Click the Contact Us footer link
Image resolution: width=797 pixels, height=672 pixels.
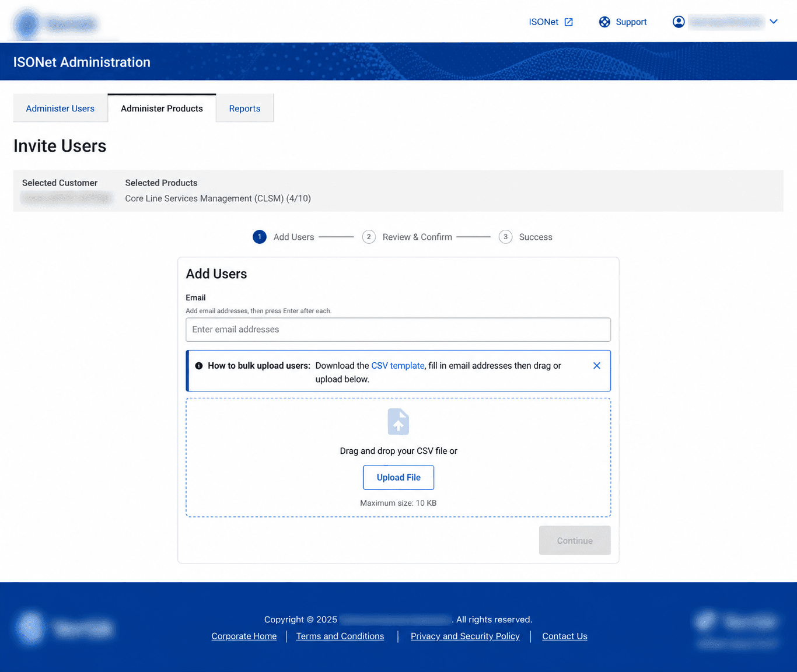coord(565,636)
